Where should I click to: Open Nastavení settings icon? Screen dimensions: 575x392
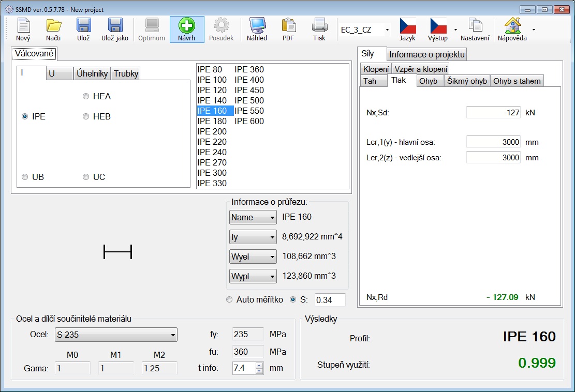pyautogui.click(x=475, y=26)
